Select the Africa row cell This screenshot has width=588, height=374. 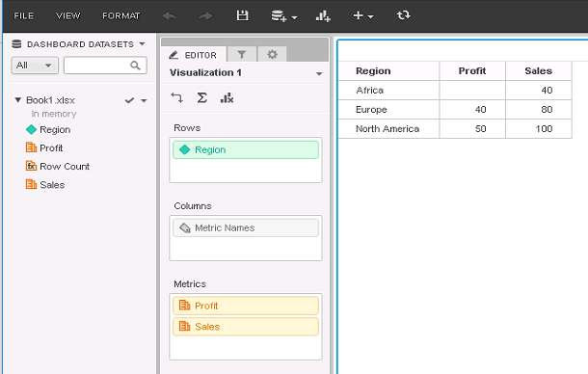coord(388,90)
